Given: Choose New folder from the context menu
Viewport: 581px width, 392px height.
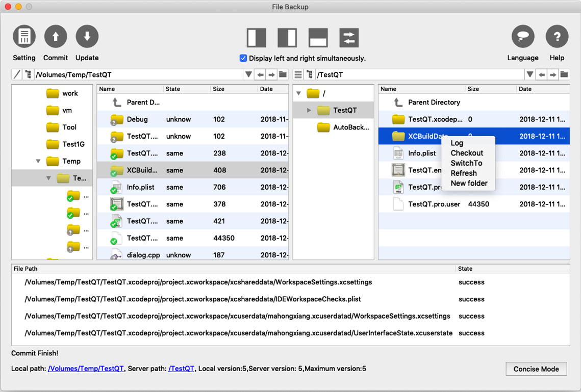Looking at the screenshot, I should (469, 183).
